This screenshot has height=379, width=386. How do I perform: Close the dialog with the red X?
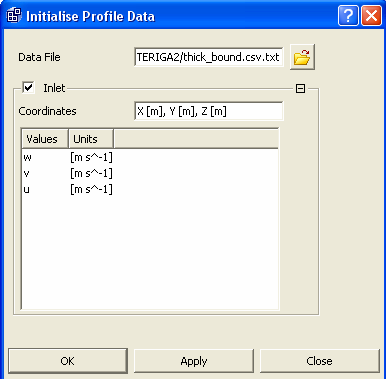[371, 15]
